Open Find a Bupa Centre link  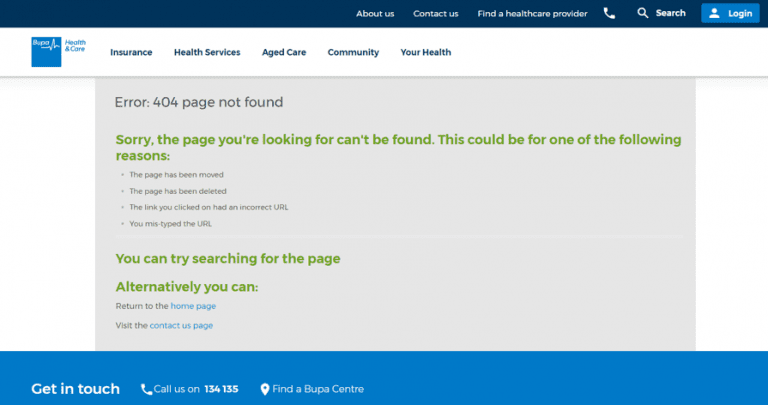(x=318, y=389)
